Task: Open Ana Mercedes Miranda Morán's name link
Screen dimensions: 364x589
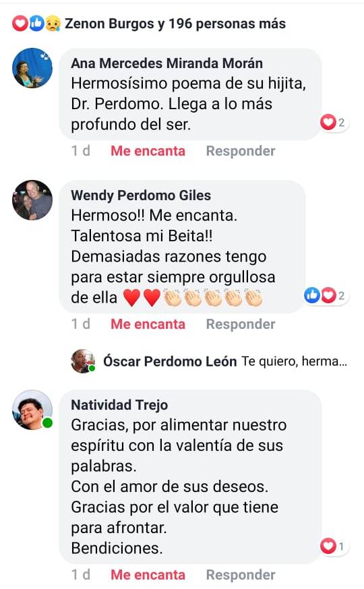Action: (166, 63)
